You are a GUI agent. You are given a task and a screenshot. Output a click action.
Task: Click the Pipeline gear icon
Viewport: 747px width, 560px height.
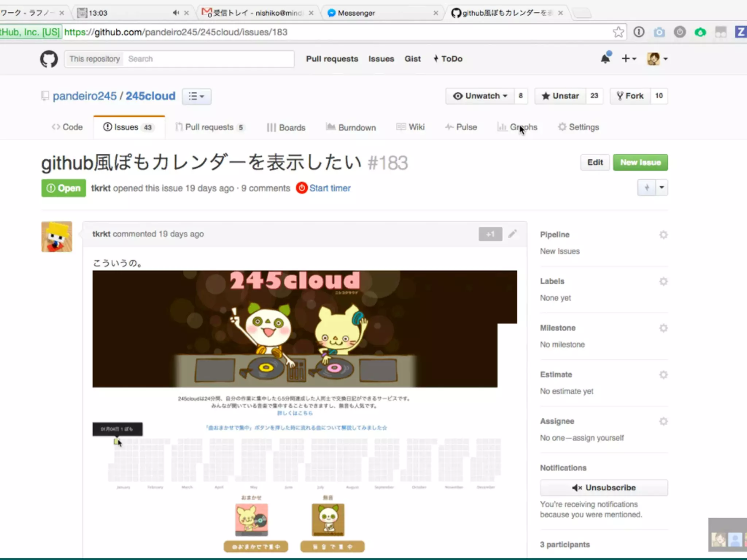click(x=663, y=235)
